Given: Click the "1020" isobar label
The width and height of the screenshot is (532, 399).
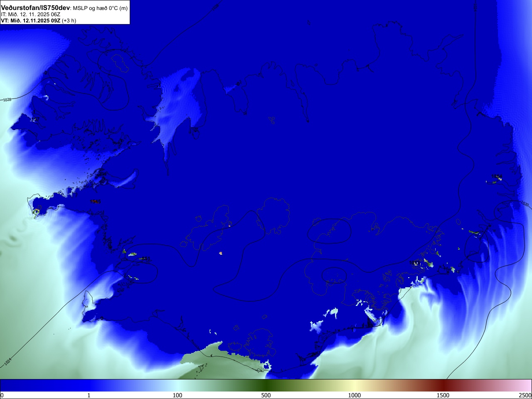Looking at the screenshot, I should tap(525, 204).
